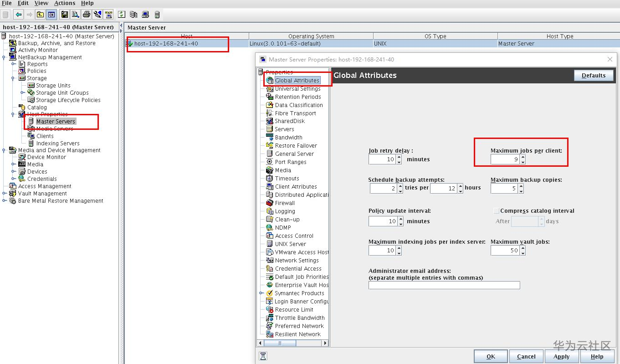This screenshot has height=364, width=620.
Task: Expand the Vault Management tree node
Action: coord(4,194)
